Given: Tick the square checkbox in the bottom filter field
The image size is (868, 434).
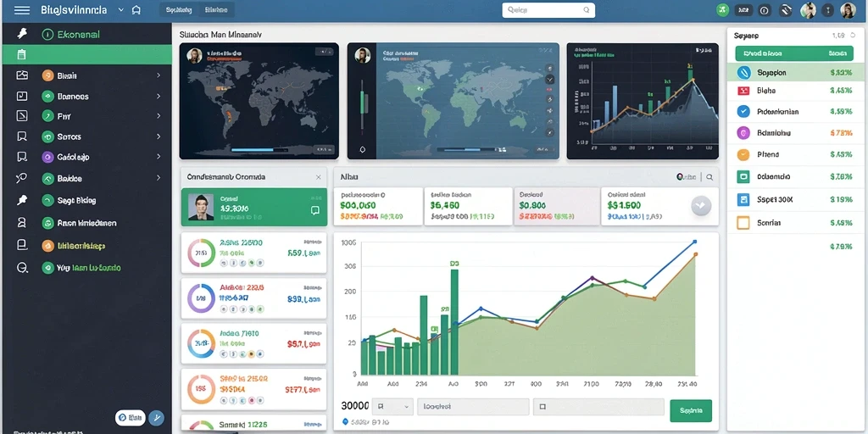Looking at the screenshot, I should (x=543, y=407).
